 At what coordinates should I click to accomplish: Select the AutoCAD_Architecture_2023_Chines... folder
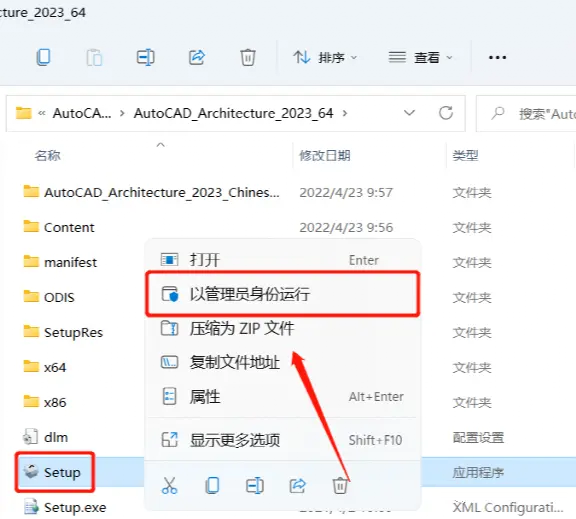[162, 192]
